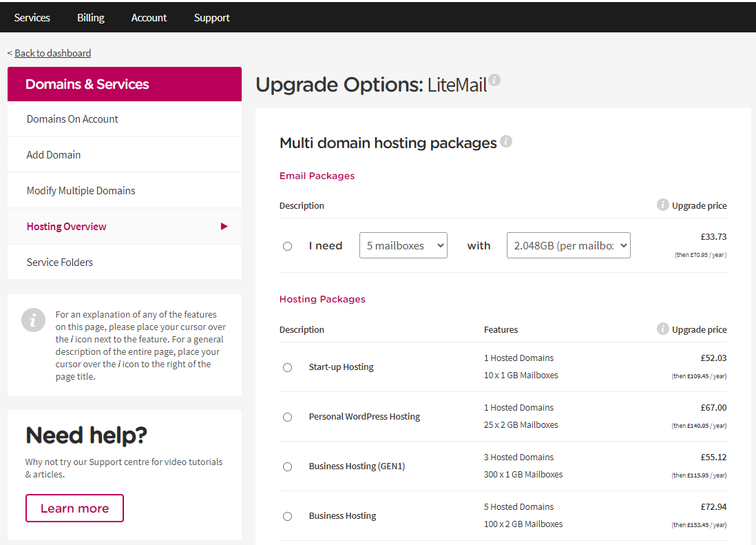Pick the Business Hosting (GEN1) package
Screen dimensions: 756x545
[287, 466]
